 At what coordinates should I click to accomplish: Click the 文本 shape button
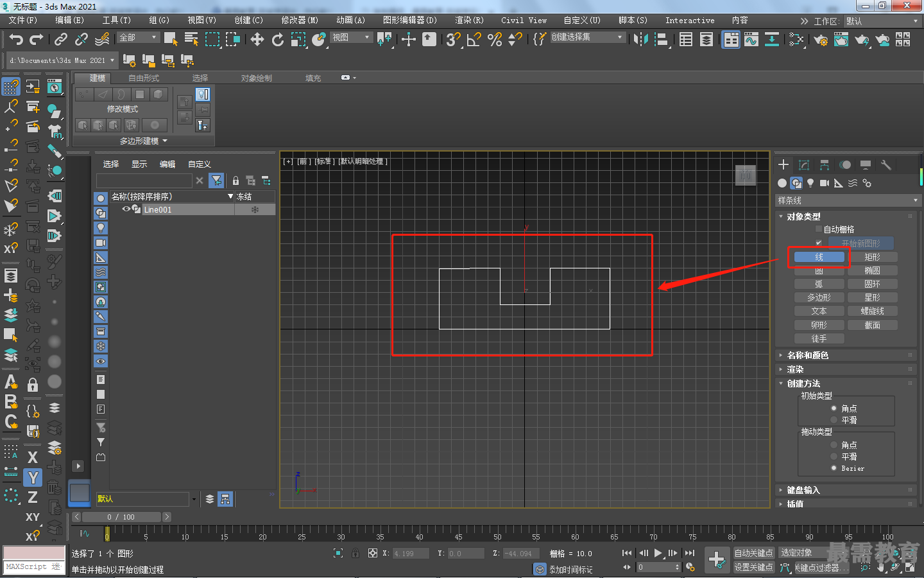click(x=819, y=311)
